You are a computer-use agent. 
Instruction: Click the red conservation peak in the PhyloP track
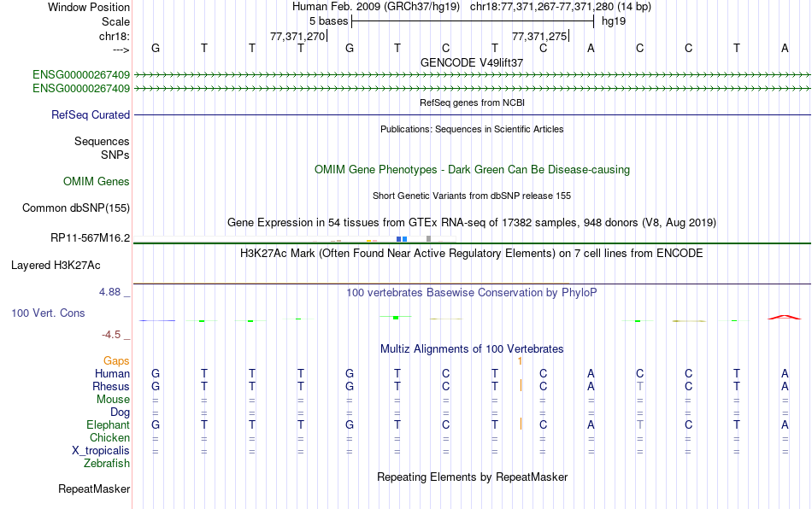(784, 317)
